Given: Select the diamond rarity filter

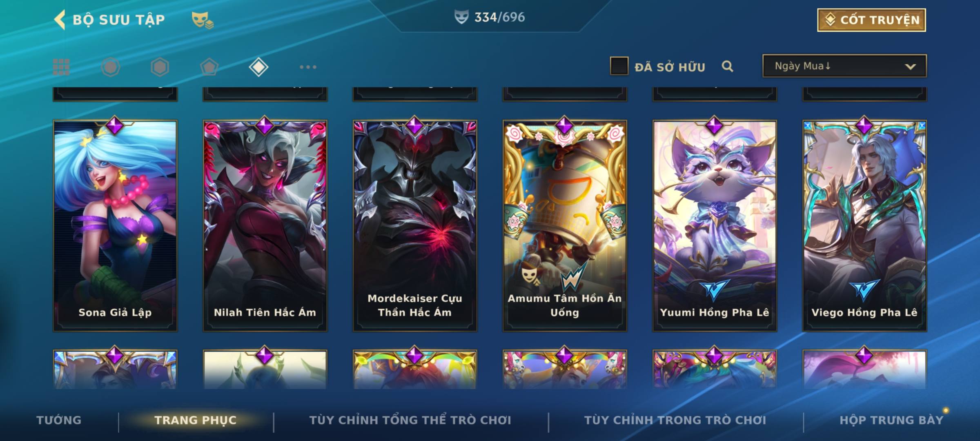Looking at the screenshot, I should pyautogui.click(x=258, y=67).
